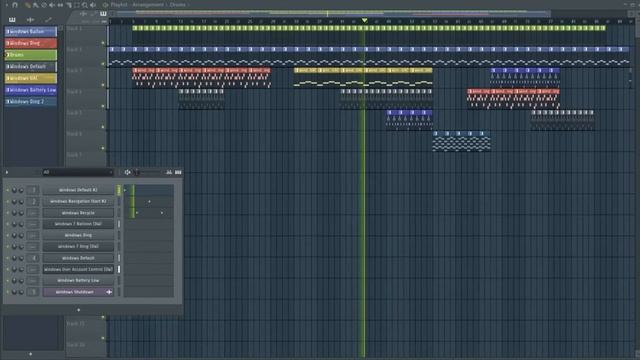Click the playhead marker on the timeline
640x360 pixels.
(x=364, y=20)
